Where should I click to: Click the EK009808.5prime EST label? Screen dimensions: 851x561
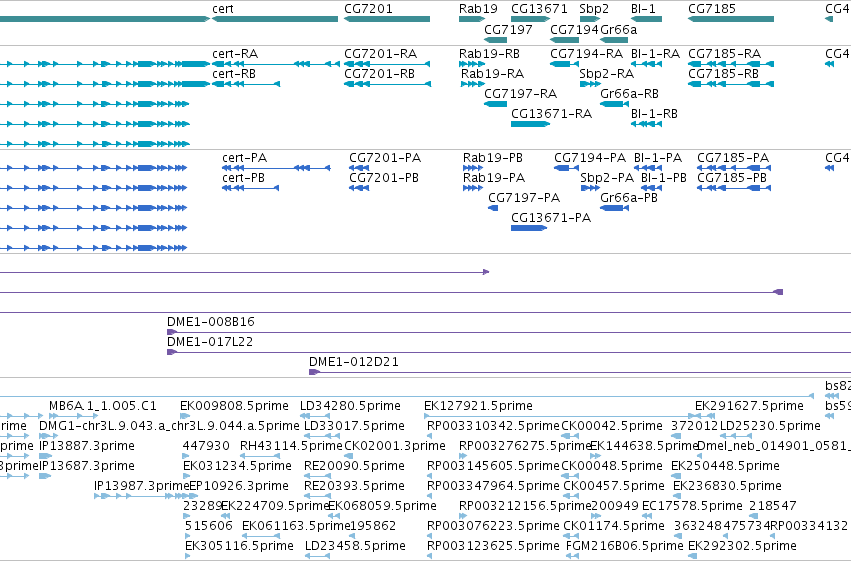pos(234,406)
